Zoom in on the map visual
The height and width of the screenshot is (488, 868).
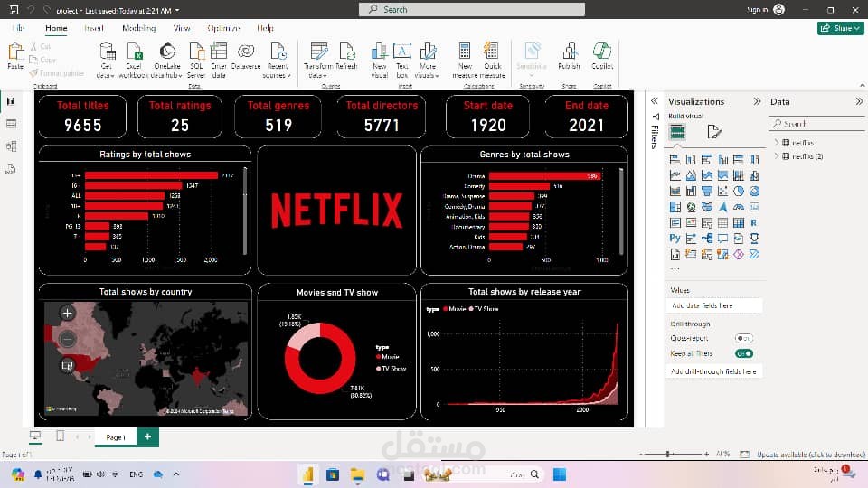67,314
